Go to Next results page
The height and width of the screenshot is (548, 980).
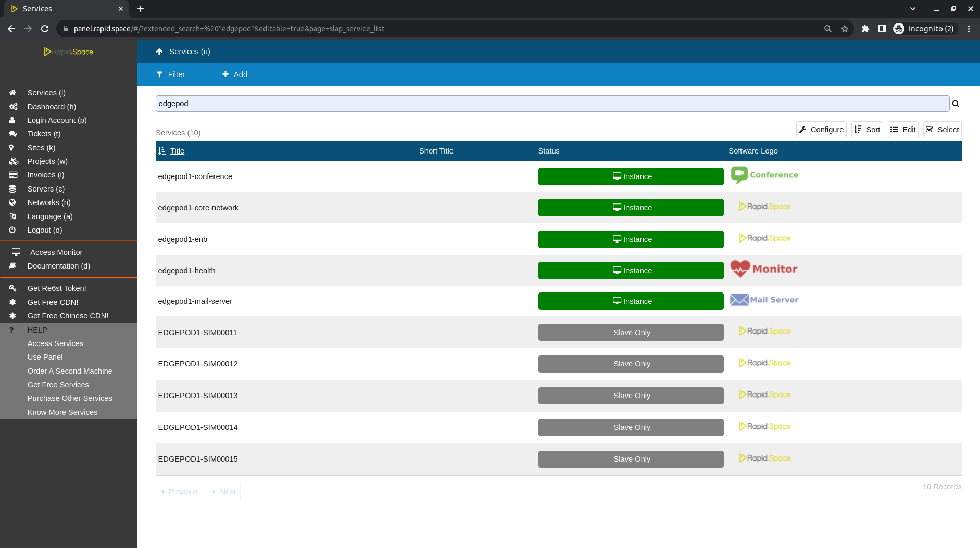tap(224, 492)
